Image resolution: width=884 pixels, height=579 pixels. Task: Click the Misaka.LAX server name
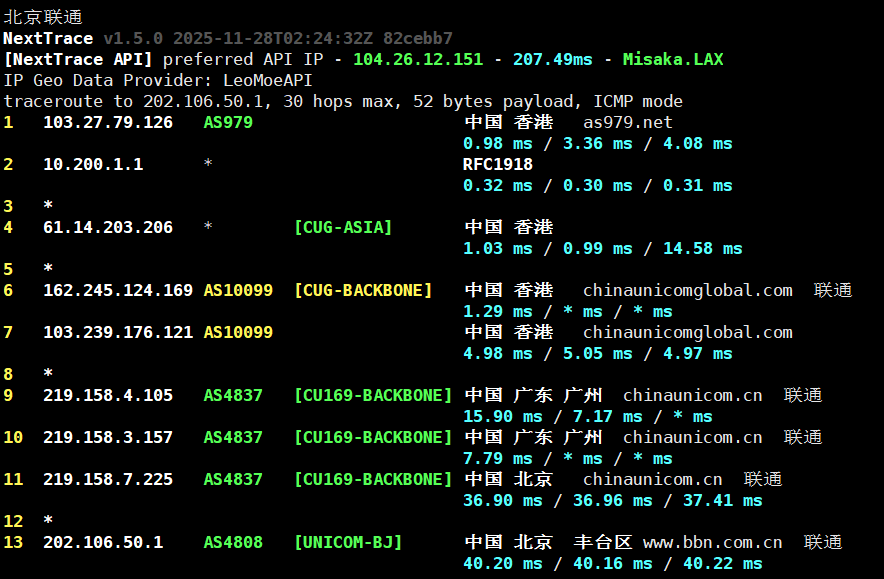click(672, 59)
